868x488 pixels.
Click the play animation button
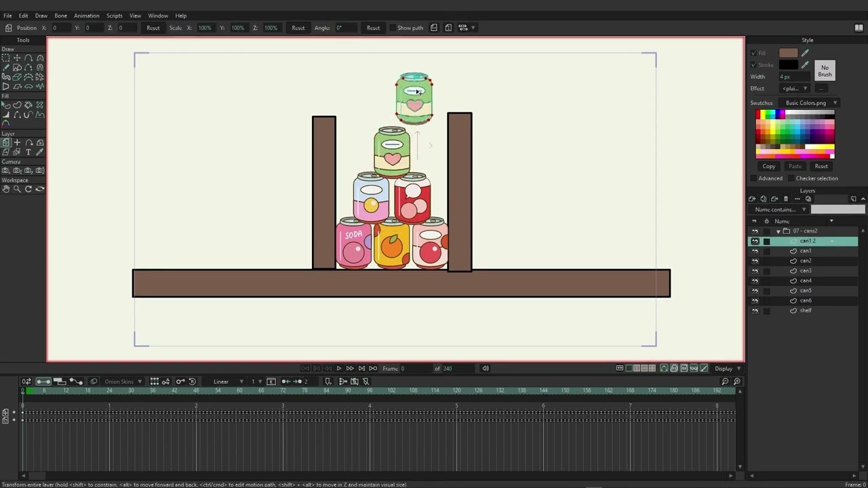click(339, 369)
